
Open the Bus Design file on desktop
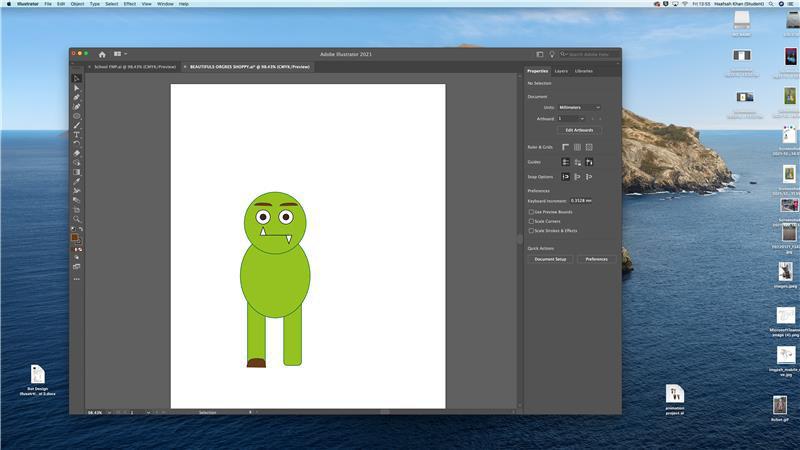tap(37, 380)
